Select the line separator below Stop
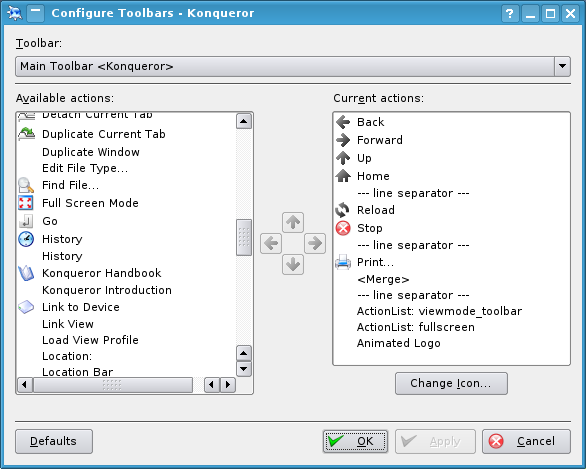Image resolution: width=586 pixels, height=469 pixels. pos(413,245)
